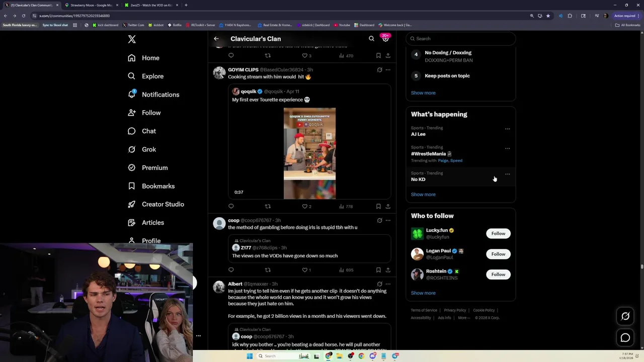Show more accounts to follow
Viewport: 644px width, 362px height.
(423, 293)
